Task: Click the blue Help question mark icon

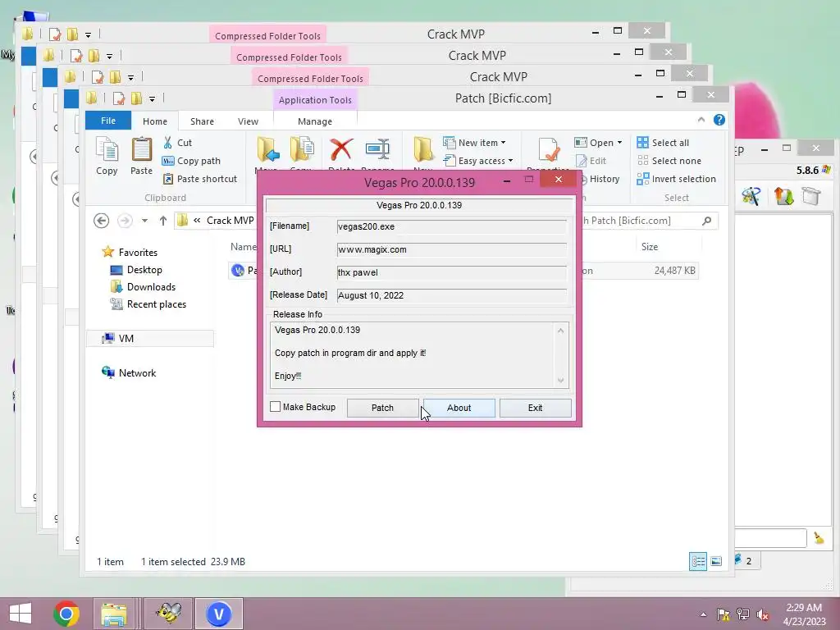Action: pos(719,120)
